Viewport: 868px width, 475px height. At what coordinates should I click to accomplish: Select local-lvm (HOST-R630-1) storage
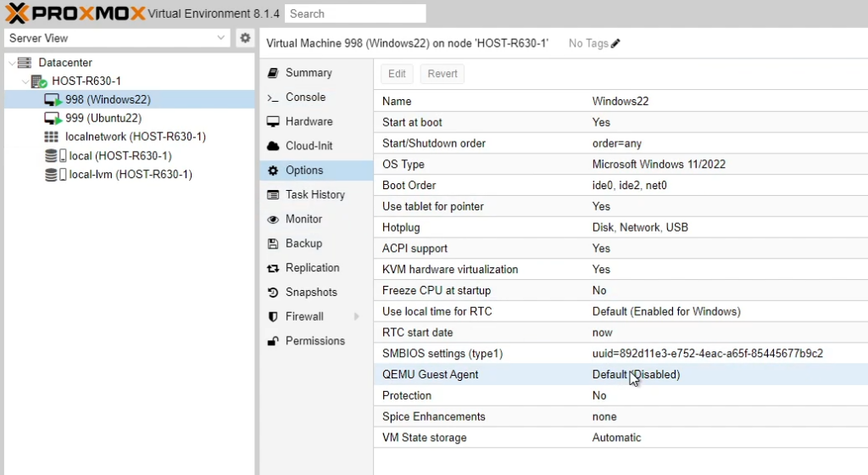pos(130,175)
